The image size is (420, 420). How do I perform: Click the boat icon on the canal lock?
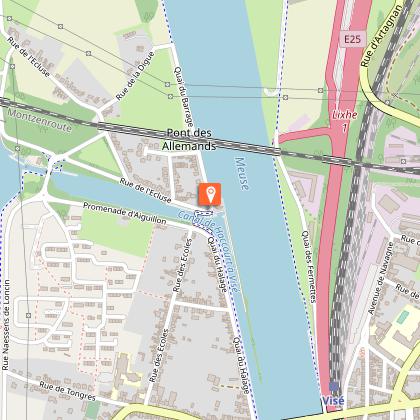pos(204,213)
